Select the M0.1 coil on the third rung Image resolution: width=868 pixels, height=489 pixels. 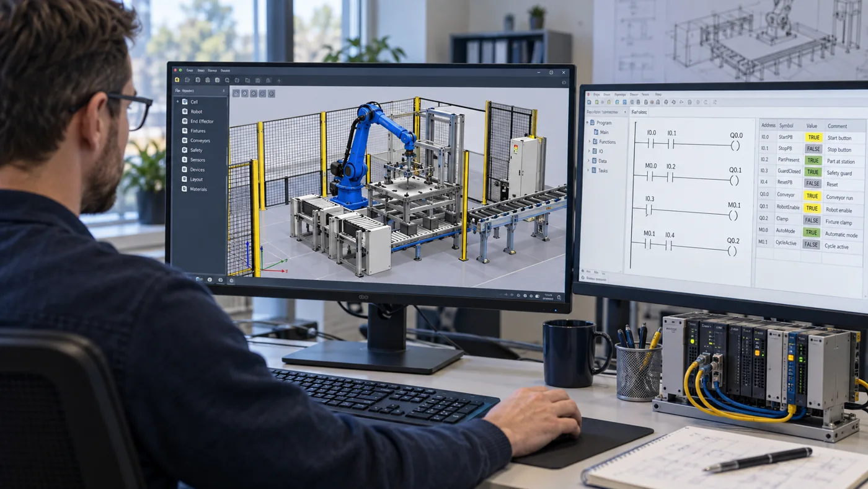tap(733, 216)
